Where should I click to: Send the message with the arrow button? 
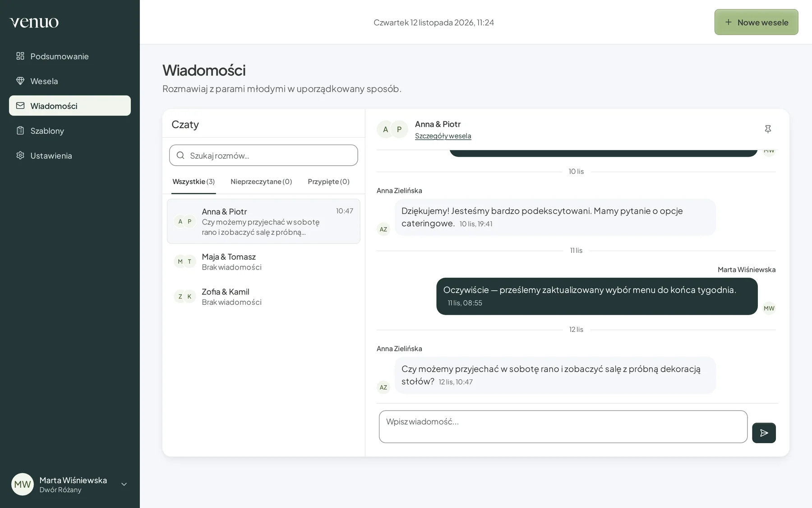[764, 433]
